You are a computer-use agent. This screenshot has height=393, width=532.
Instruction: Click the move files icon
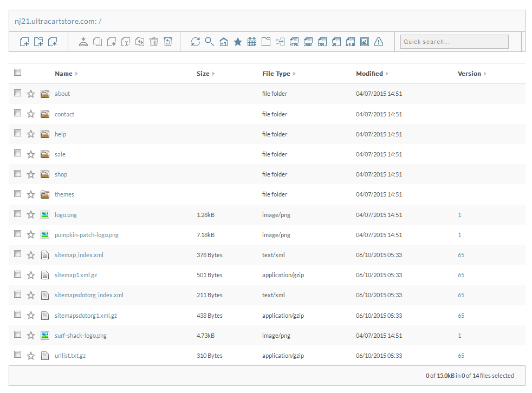click(x=112, y=42)
